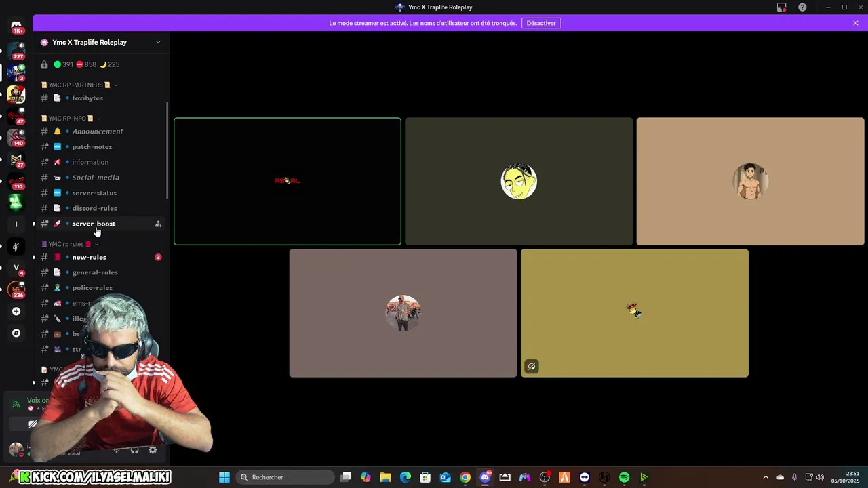Open the Announcement channel

[100, 131]
